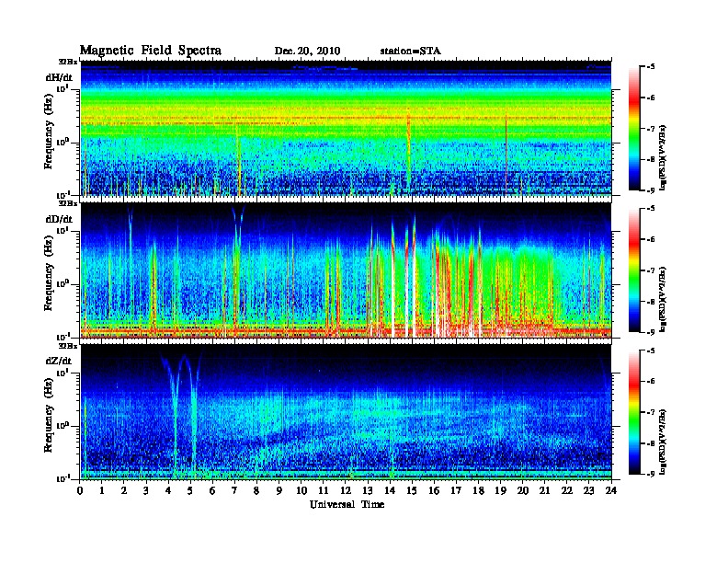Viewport: 728px width, 563px height.
Task: Click the 'dZ/dt' panel label
Action: pos(59,361)
